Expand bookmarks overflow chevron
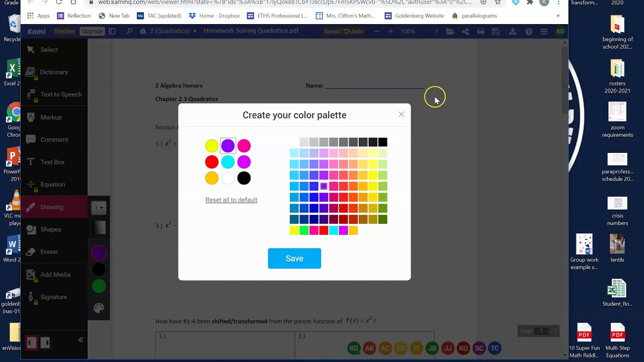The width and height of the screenshot is (644, 362). tap(557, 16)
